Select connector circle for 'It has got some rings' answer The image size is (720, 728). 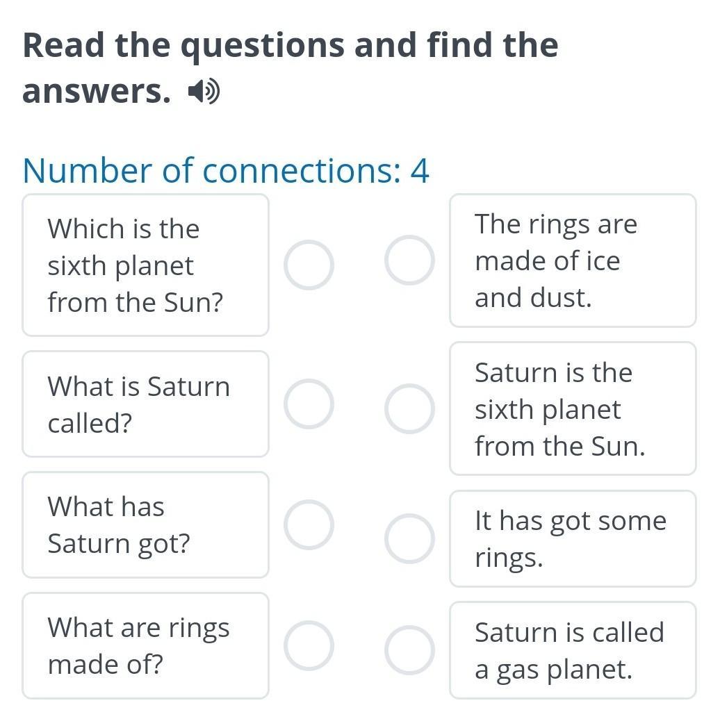click(410, 538)
